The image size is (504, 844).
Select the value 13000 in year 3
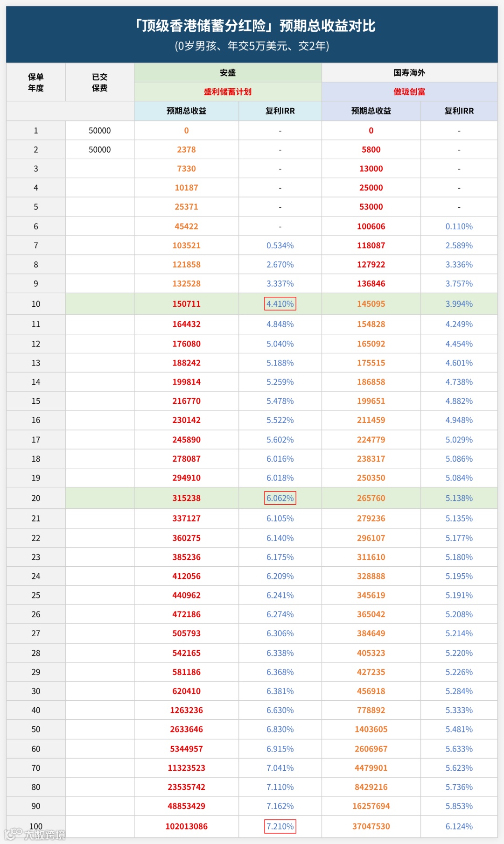click(371, 169)
